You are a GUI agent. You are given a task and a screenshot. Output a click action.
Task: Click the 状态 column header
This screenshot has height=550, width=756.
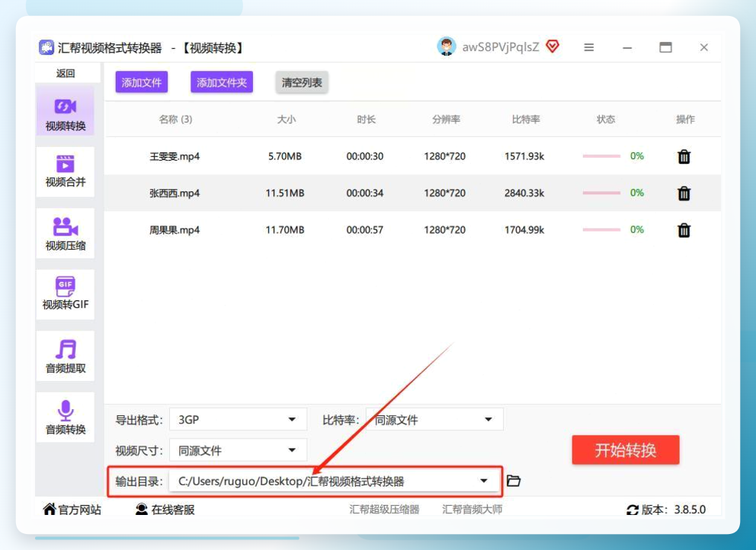tap(606, 119)
